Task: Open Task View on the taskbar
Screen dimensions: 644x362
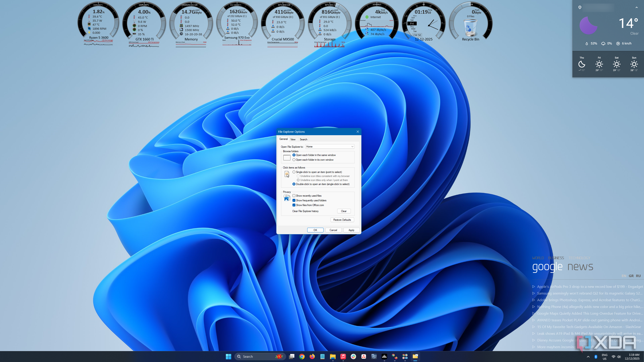Action: click(x=292, y=356)
